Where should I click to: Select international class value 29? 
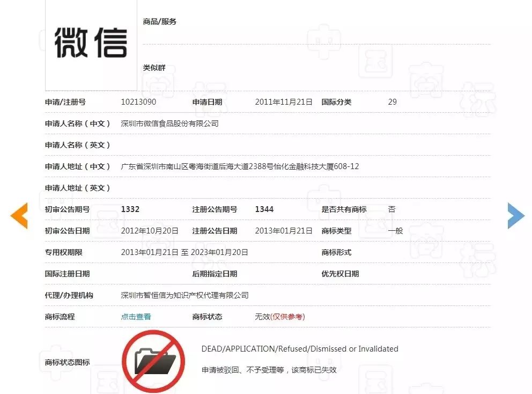(392, 102)
